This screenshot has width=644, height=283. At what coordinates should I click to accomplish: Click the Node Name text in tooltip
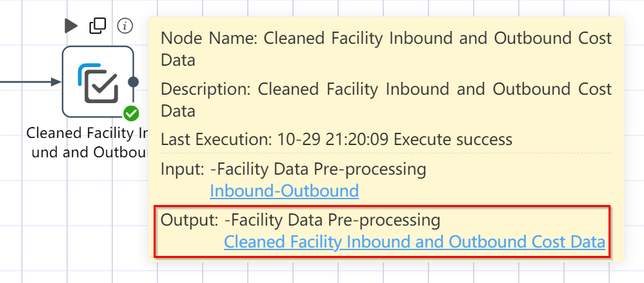386,49
